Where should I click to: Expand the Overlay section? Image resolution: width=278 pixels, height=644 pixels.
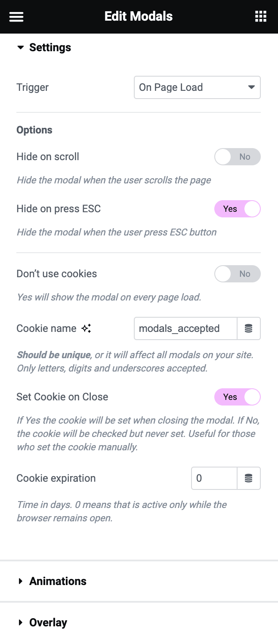pos(48,623)
